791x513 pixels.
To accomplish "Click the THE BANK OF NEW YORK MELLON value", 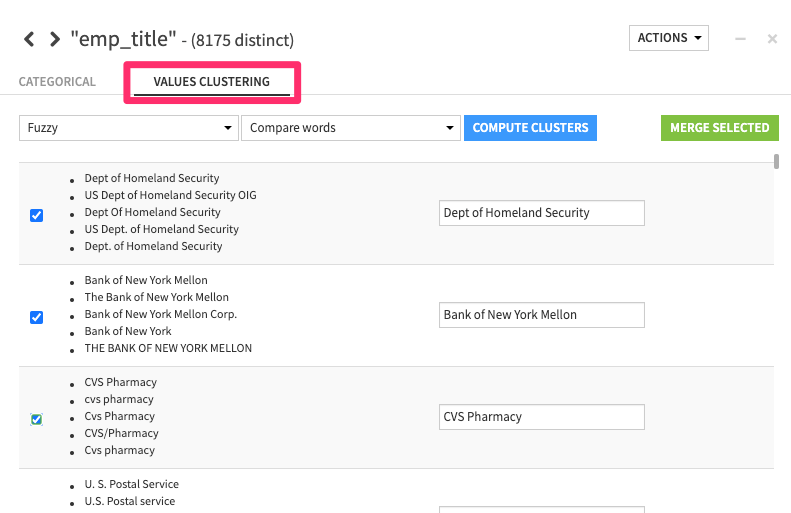I will (168, 349).
